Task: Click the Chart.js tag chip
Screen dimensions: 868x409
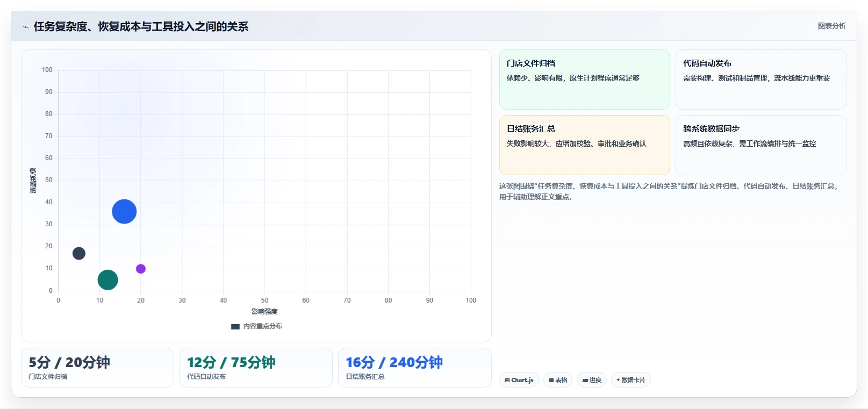Action: 519,380
